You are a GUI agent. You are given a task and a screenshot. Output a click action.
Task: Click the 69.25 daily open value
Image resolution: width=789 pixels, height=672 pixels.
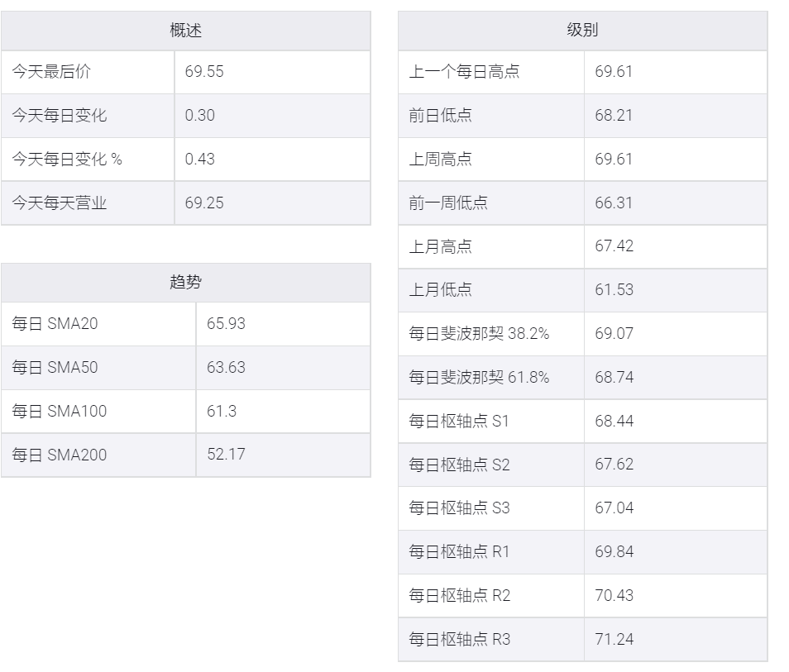point(203,203)
